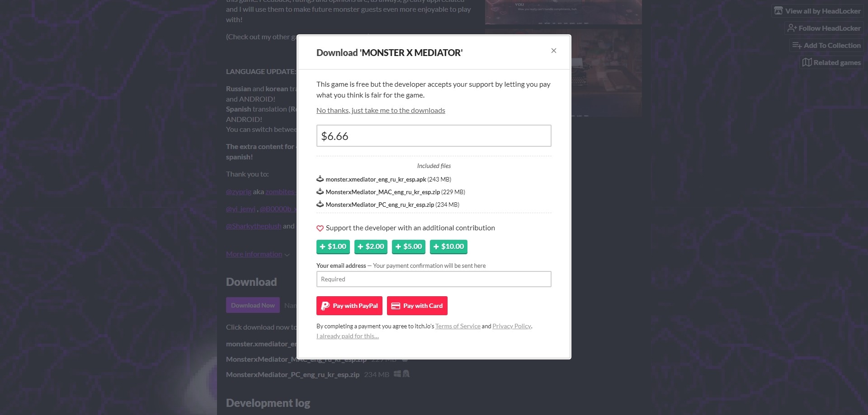Add $2.00 to the contribution
This screenshot has width=868, height=415.
(x=371, y=247)
